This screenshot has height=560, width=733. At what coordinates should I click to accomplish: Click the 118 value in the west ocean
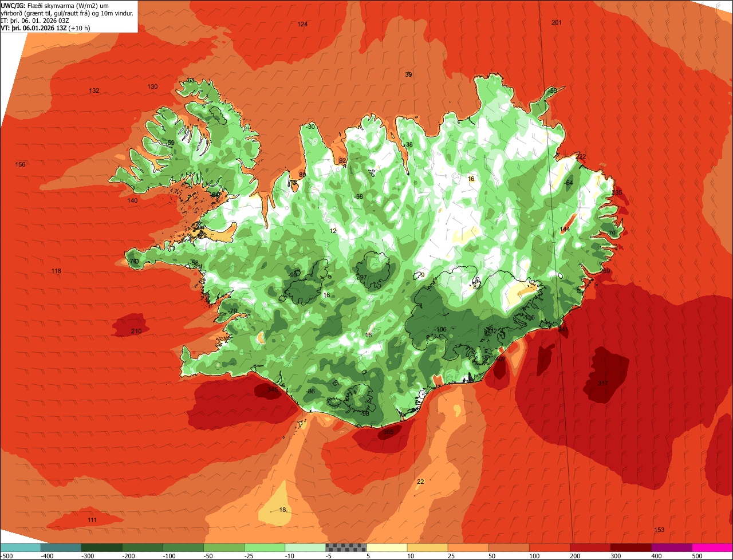56,271
